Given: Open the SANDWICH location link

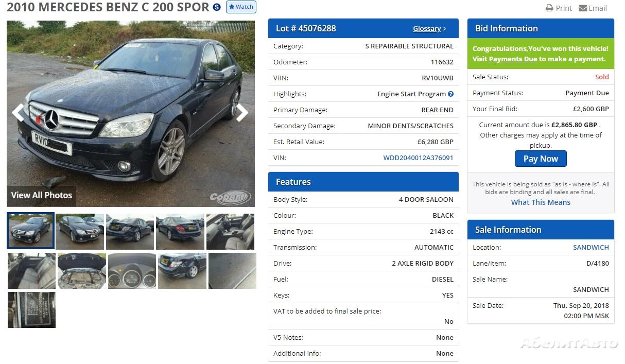Looking at the screenshot, I should tap(591, 248).
